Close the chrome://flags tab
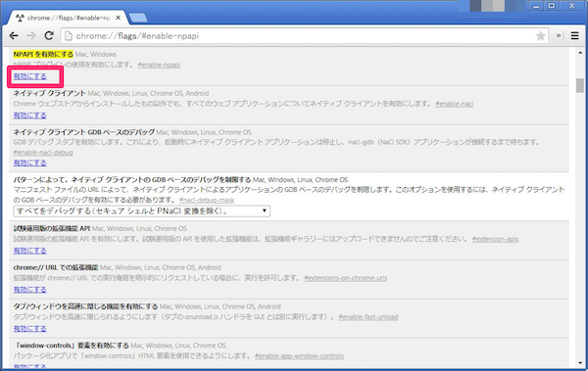Image resolution: width=588 pixels, height=371 pixels. point(119,18)
